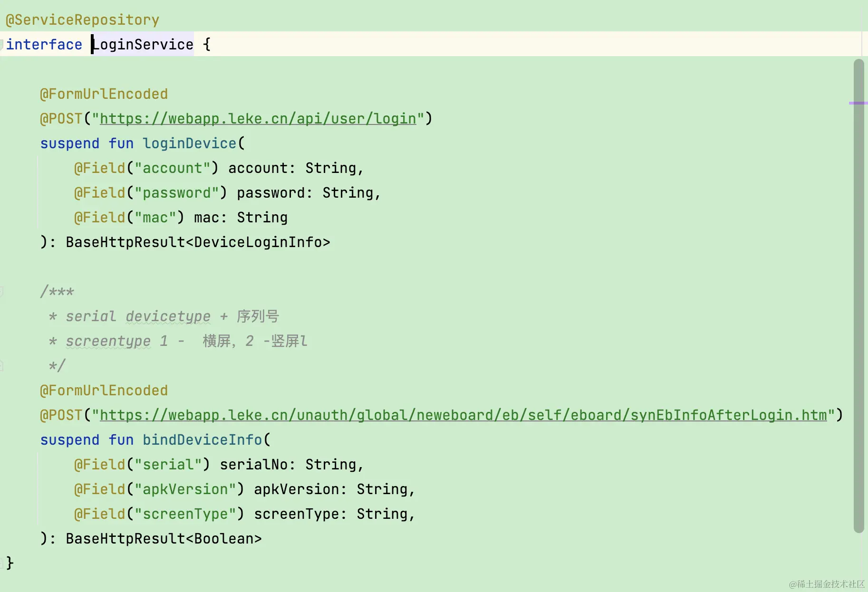Click the fold marker at comment end */
This screenshot has width=868, height=592.
click(1, 366)
